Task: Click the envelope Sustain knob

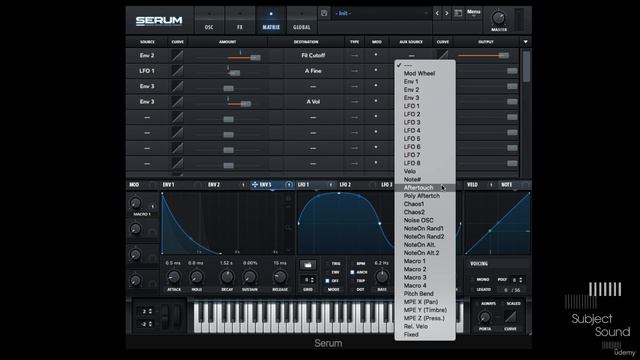Action: click(x=249, y=277)
